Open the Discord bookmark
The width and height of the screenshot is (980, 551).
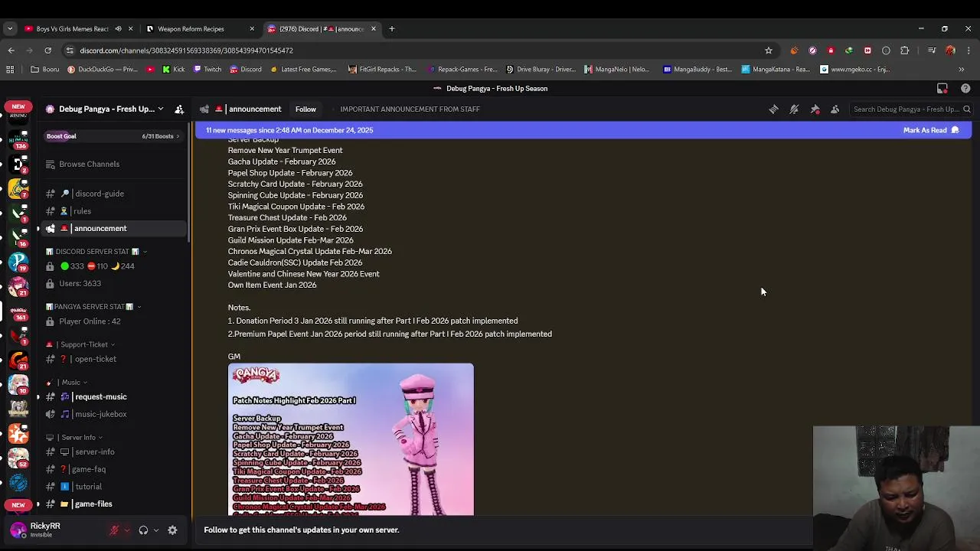(246, 69)
